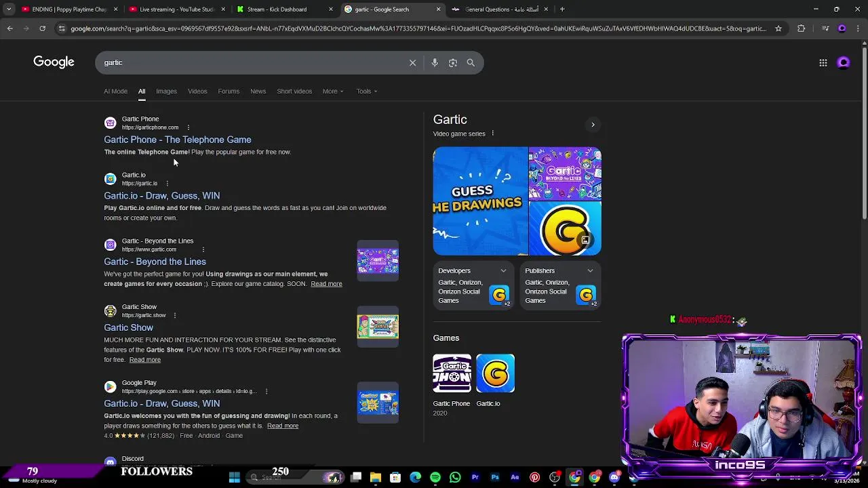Reload the page in the browser toolbar
Screen dimensions: 868x488
(x=42, y=28)
